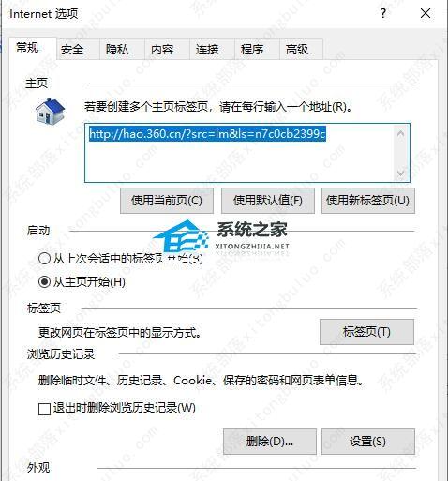Click the blue house homepage icon
Image resolution: width=448 pixels, height=481 pixels.
[x=50, y=112]
